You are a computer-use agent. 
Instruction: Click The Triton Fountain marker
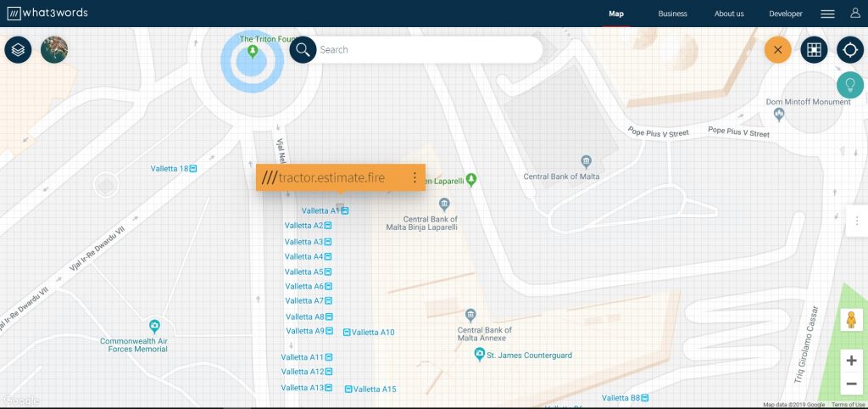click(253, 52)
